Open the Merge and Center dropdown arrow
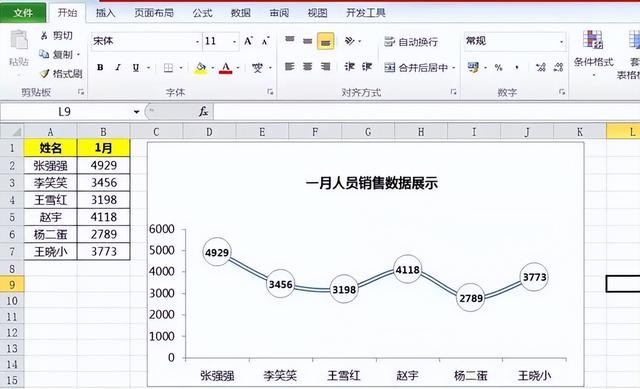The image size is (640, 389). [x=453, y=68]
